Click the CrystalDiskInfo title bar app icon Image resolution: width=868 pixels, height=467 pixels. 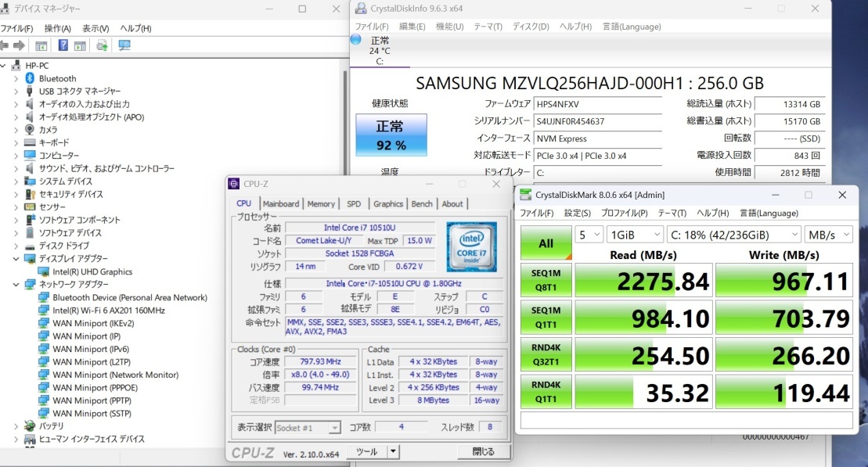(x=361, y=9)
